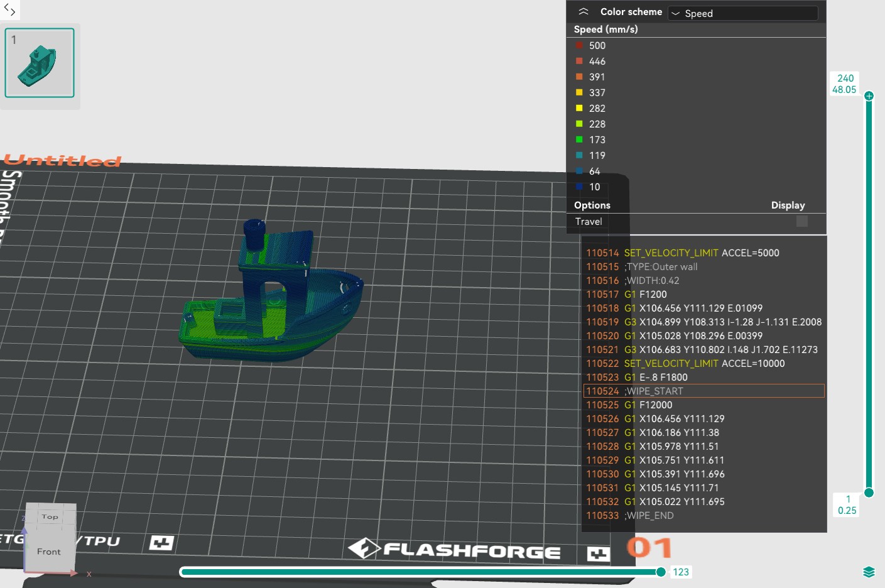
Task: Collapse the plate sidebar with arrows icon
Action: [x=9, y=9]
